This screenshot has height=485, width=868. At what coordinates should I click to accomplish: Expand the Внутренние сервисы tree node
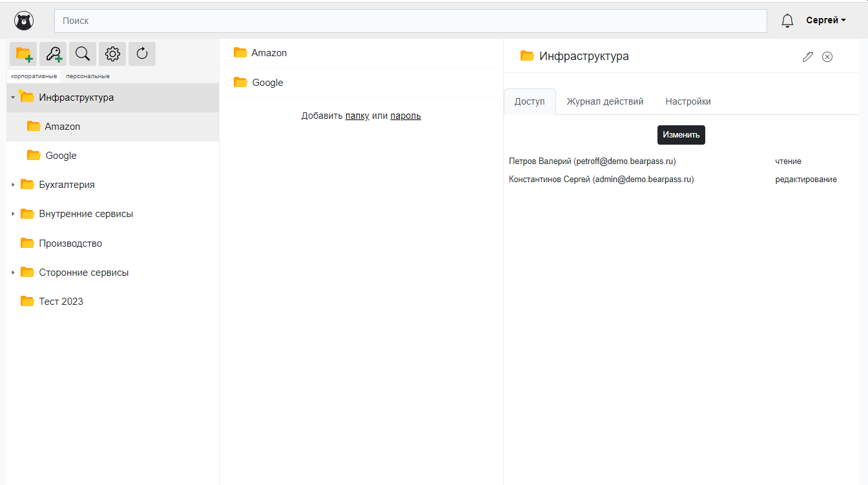13,214
